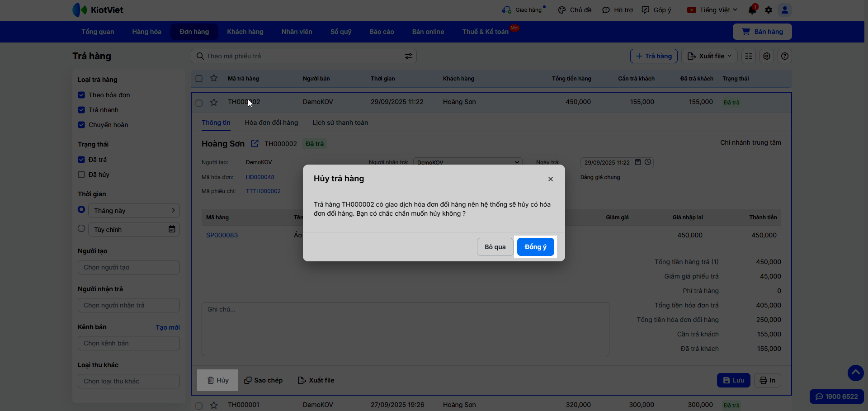This screenshot has width=868, height=411.
Task: Open product link SP000083
Action: (222, 235)
